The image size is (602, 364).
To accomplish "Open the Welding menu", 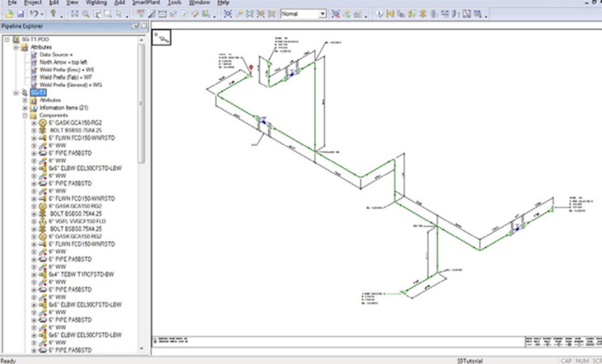I will 95,2.
